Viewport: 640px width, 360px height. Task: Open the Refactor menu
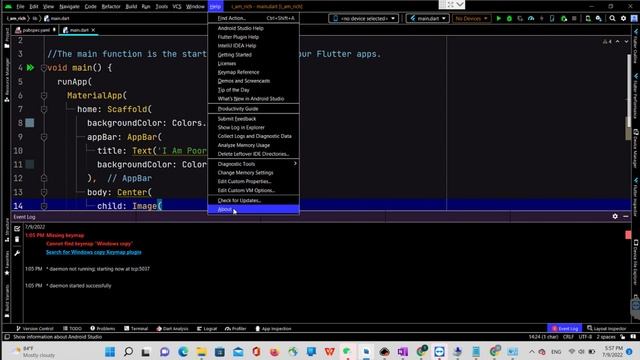[111, 7]
